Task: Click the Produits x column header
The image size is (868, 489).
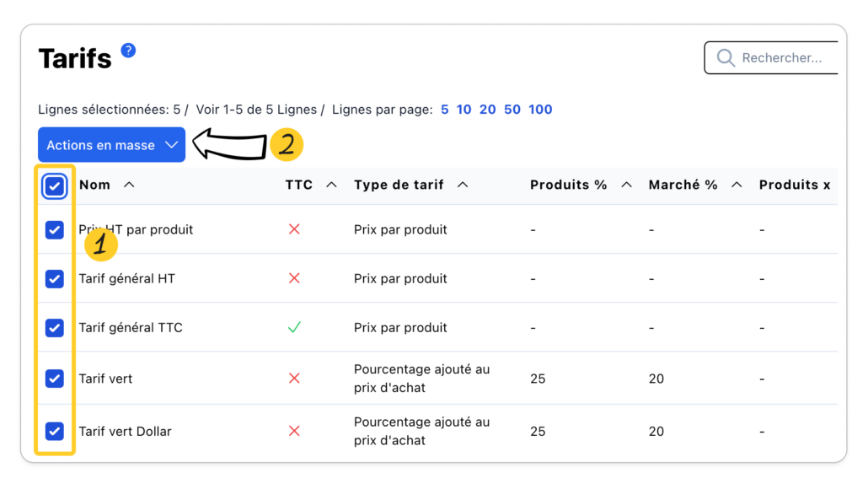Action: [794, 185]
